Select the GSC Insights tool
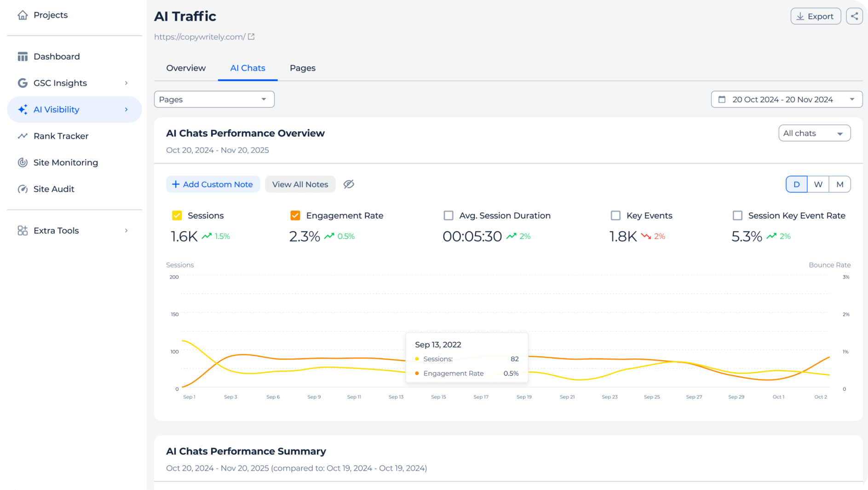The image size is (868, 490). coord(60,83)
